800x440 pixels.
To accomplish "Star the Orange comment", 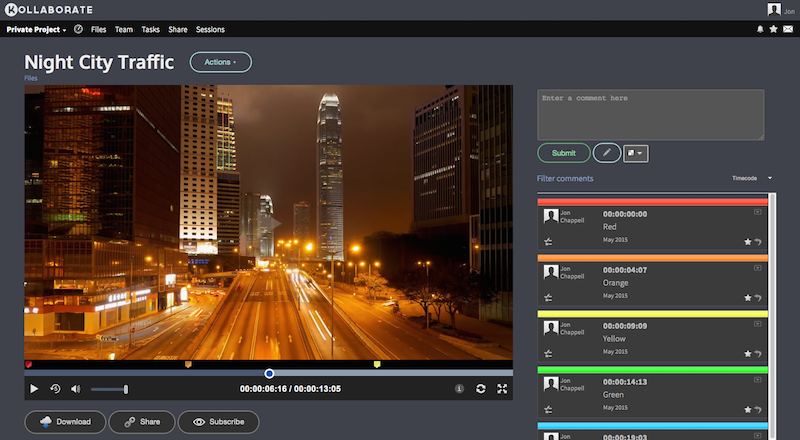I will [747, 298].
